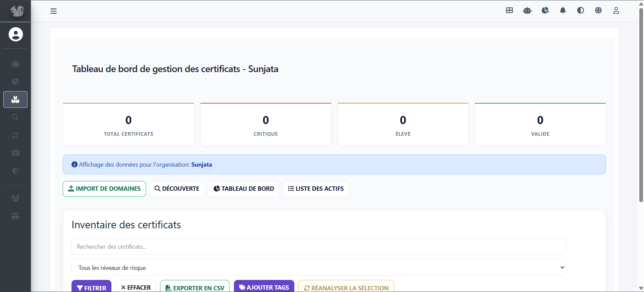Click the vertical page scrollbar thumb
Screen dimensions: 644x292
pos(641,105)
